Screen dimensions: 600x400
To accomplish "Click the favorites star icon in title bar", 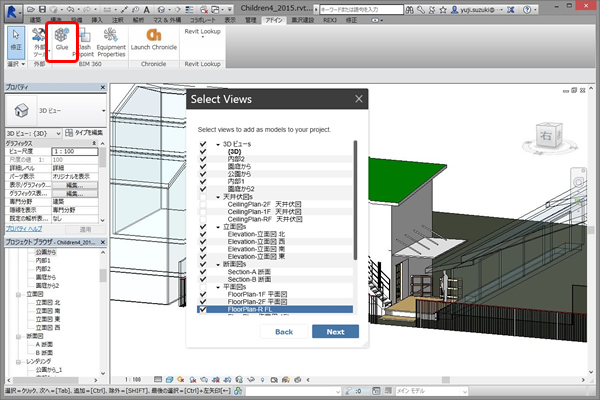I will [443, 10].
